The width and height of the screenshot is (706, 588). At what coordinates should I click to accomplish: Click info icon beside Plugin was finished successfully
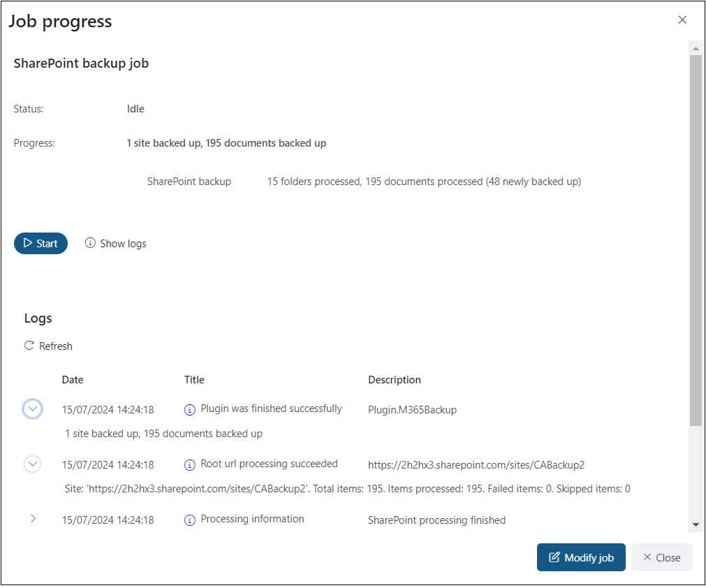click(189, 410)
